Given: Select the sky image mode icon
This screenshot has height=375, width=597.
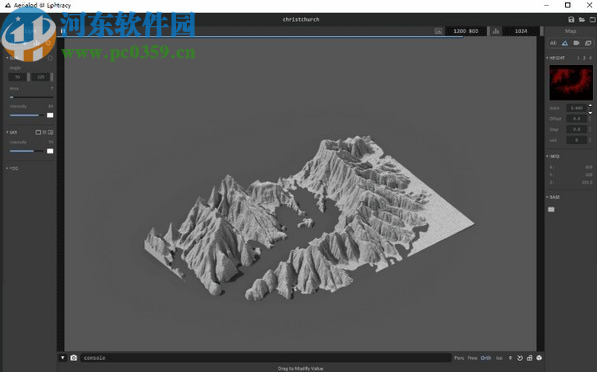Looking at the screenshot, I should pyautogui.click(x=51, y=132).
